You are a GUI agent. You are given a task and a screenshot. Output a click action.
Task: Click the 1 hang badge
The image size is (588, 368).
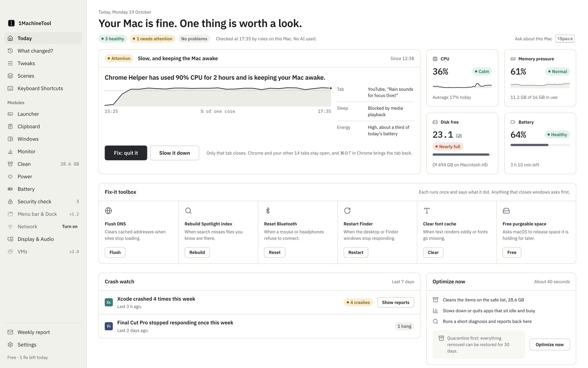[404, 326]
